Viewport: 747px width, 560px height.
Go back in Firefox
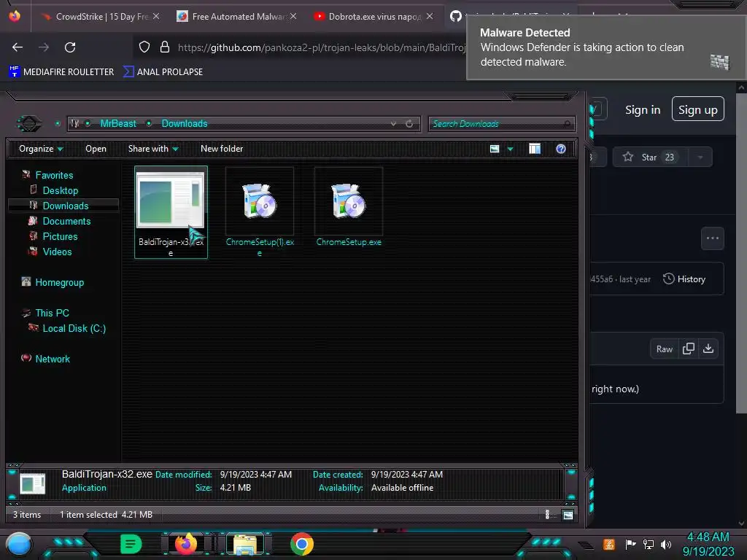18,47
